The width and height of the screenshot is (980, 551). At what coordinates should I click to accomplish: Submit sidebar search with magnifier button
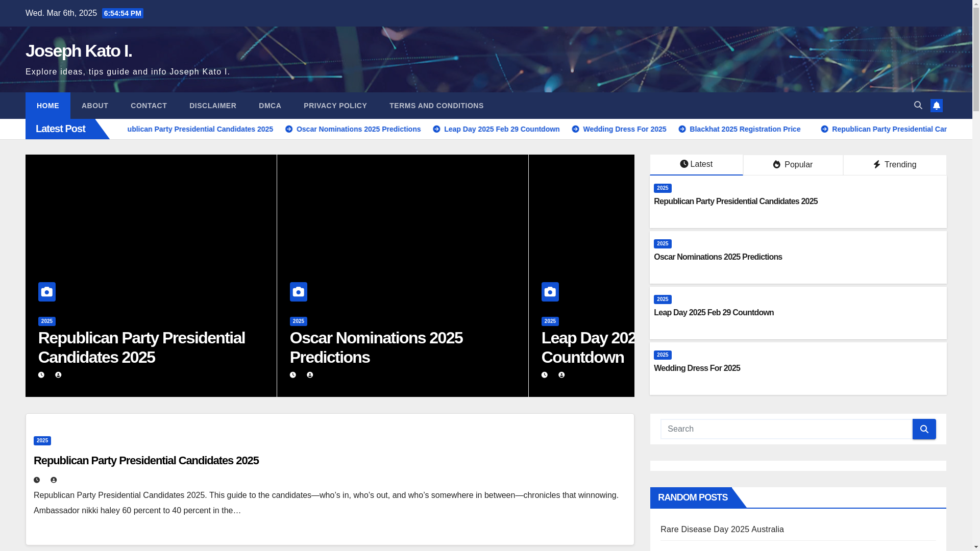click(x=924, y=429)
